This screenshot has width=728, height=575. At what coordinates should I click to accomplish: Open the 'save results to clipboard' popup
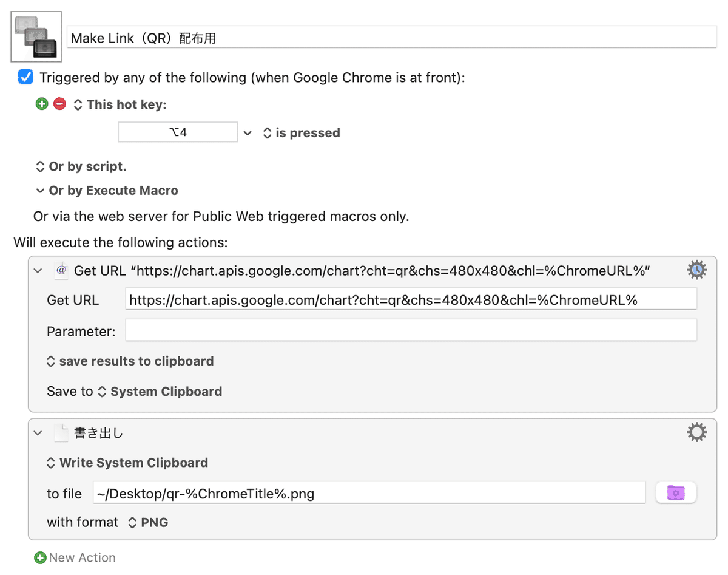coord(130,361)
